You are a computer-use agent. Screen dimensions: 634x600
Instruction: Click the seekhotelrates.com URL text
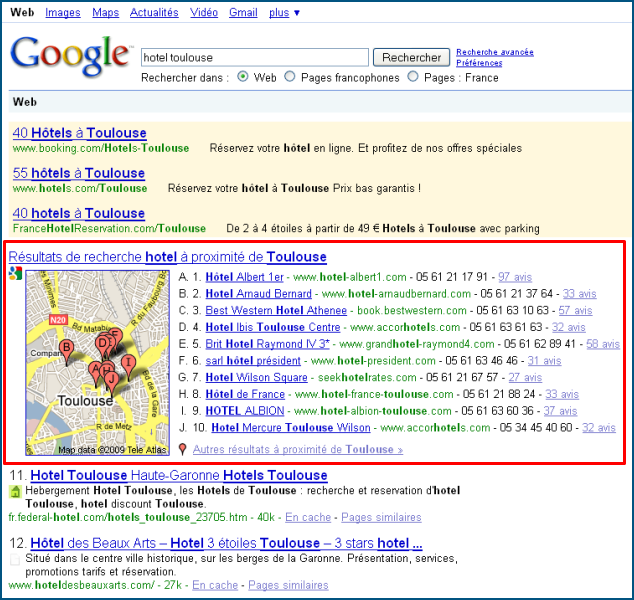(x=367, y=377)
